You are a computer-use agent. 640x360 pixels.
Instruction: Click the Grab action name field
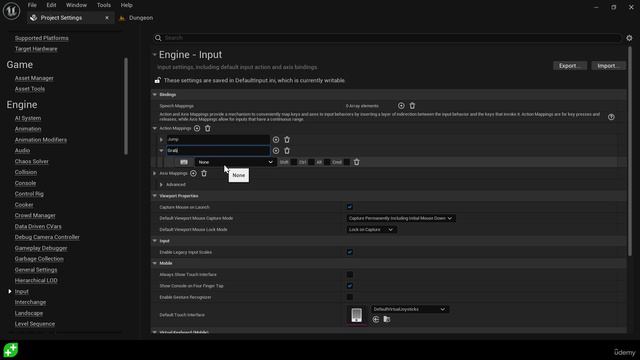[218, 151]
